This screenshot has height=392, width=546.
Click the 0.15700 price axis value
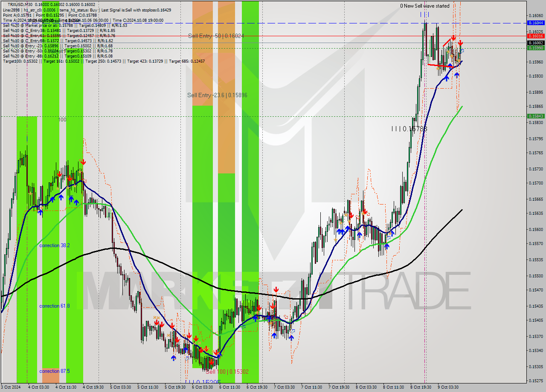tap(536, 183)
